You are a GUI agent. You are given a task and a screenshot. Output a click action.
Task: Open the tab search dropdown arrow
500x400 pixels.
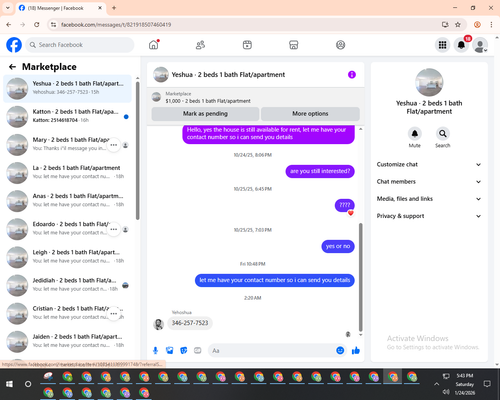click(x=8, y=8)
